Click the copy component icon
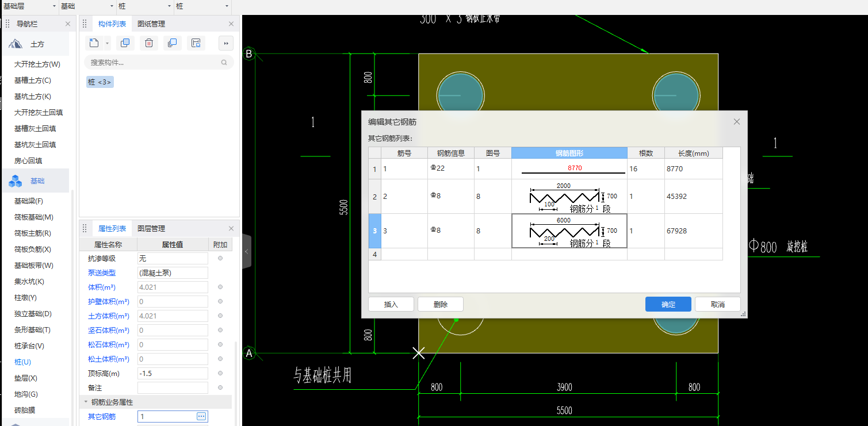868x426 pixels. (124, 43)
